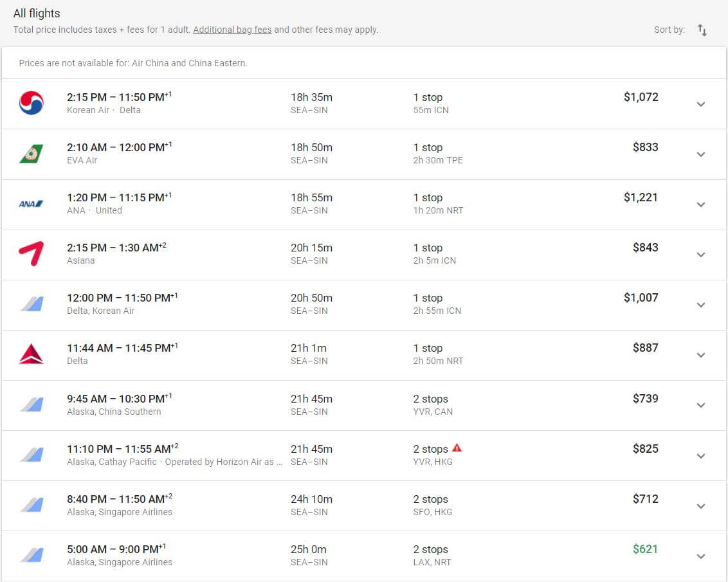Select the 9:45 AM – 10:30 PM flight time
Screen dimensions: 728x582
point(120,398)
